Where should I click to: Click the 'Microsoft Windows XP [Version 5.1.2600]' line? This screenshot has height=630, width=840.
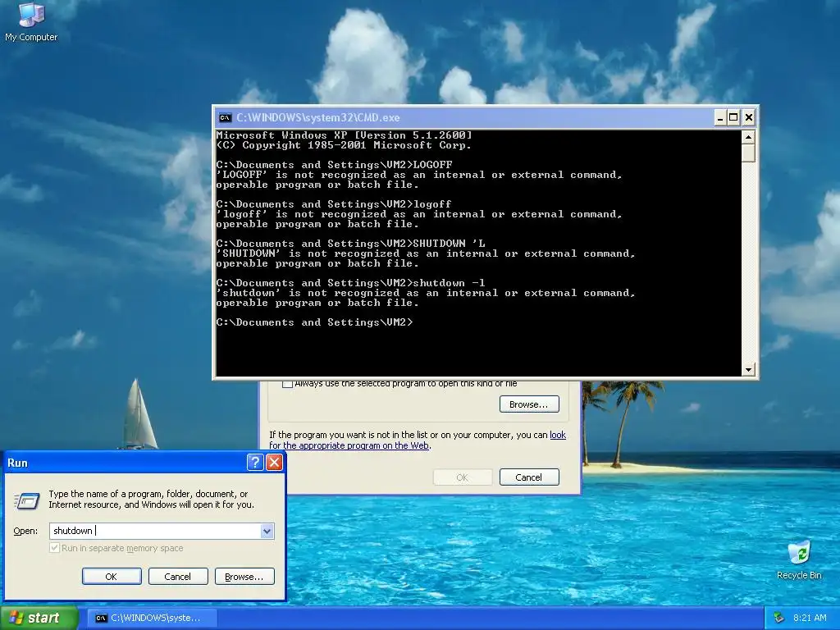tap(345, 135)
